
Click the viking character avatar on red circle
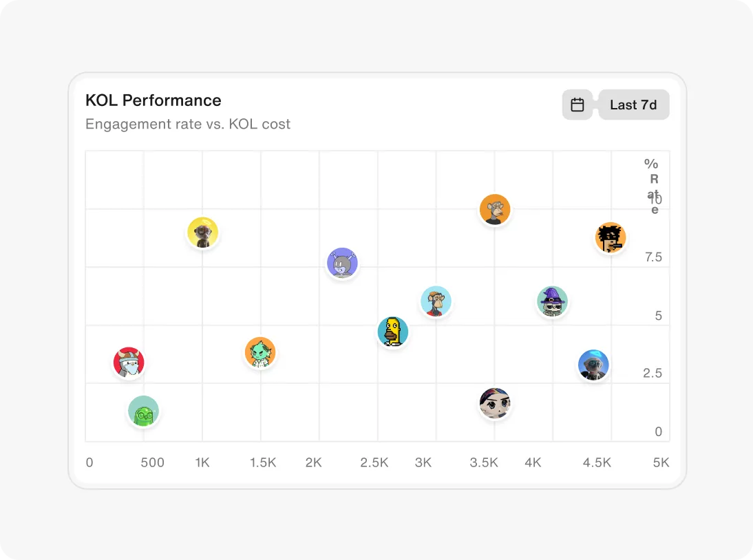pyautogui.click(x=129, y=363)
